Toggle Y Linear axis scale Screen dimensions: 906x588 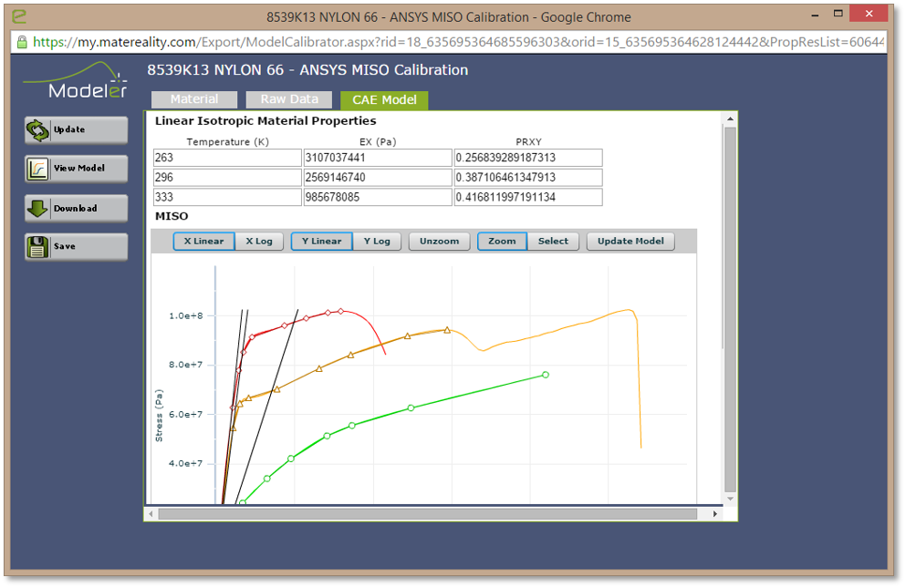pos(322,241)
